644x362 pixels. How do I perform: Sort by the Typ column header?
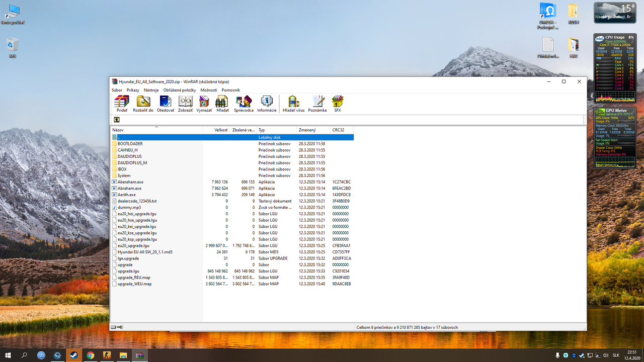point(277,130)
